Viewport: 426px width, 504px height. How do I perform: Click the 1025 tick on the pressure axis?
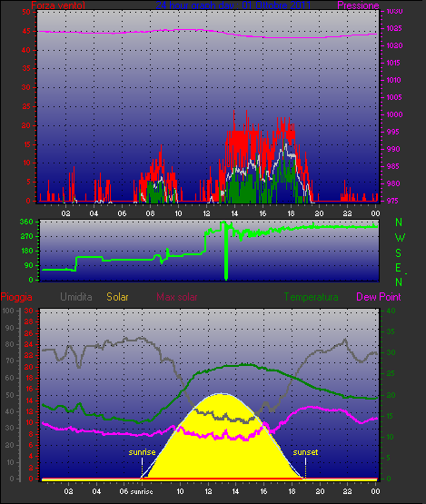pyautogui.click(x=394, y=28)
